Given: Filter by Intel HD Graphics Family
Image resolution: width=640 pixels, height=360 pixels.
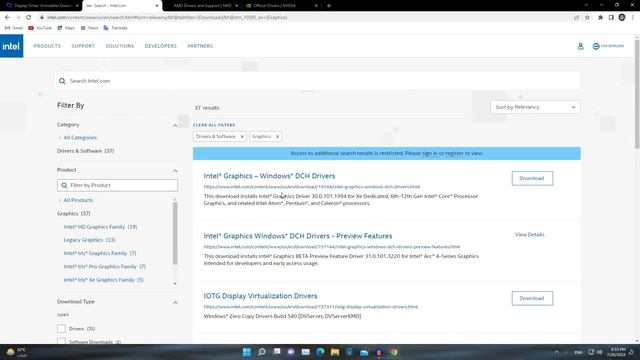Looking at the screenshot, I should pos(100,227).
